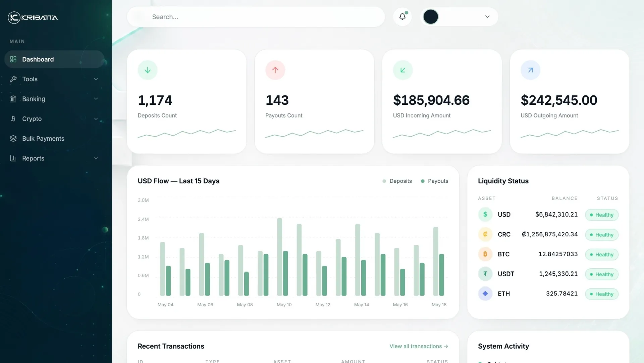This screenshot has height=363, width=644.
Task: Click the USD dollar asset icon
Action: pos(485,215)
